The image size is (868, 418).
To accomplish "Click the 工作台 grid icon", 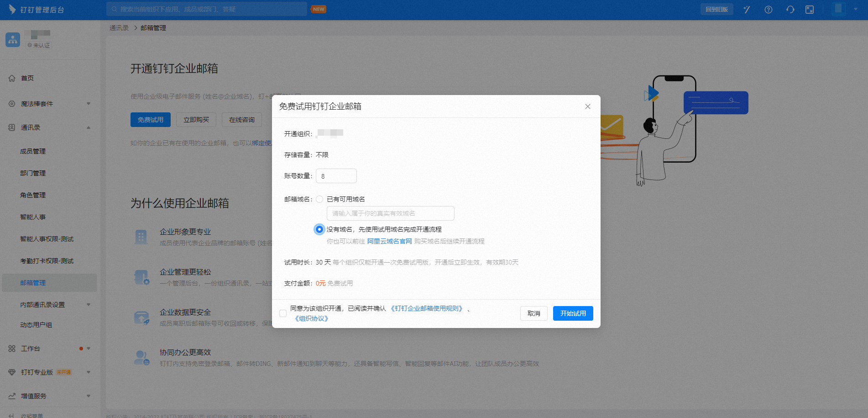I will 12,349.
